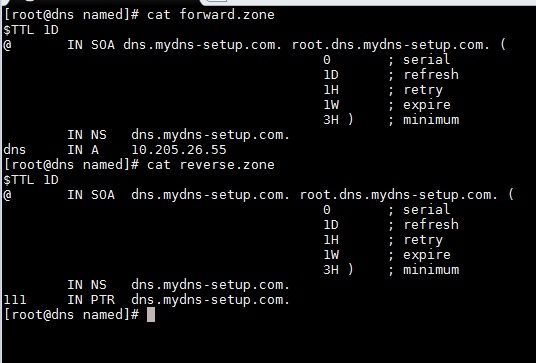Viewport: 536px width, 363px height.
Task: Click the SOA keyword in the reverse zone
Action: [103, 195]
